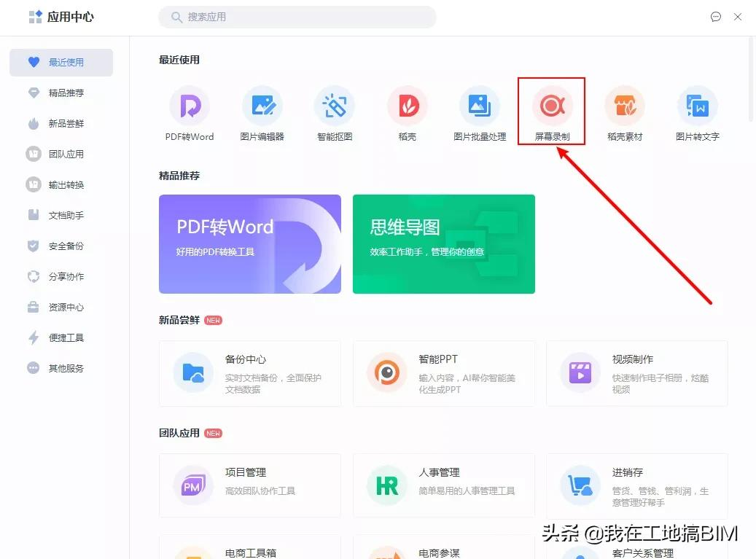This screenshot has height=559, width=756.
Task: Click the 稻壳 app icon
Action: click(408, 106)
